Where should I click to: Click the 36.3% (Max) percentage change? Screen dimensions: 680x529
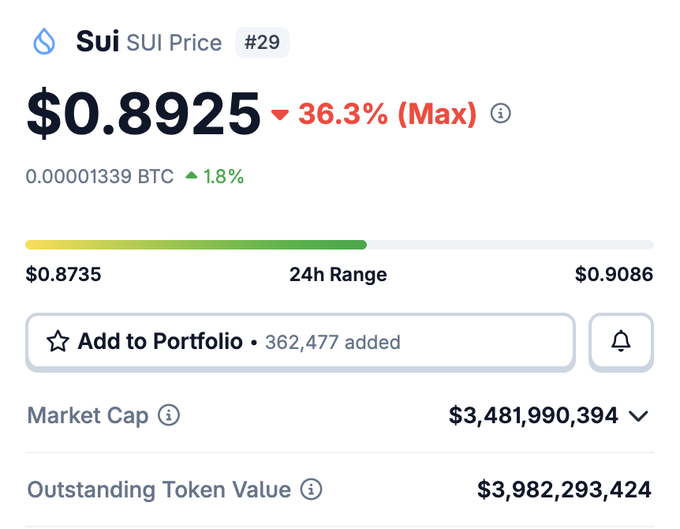(387, 114)
